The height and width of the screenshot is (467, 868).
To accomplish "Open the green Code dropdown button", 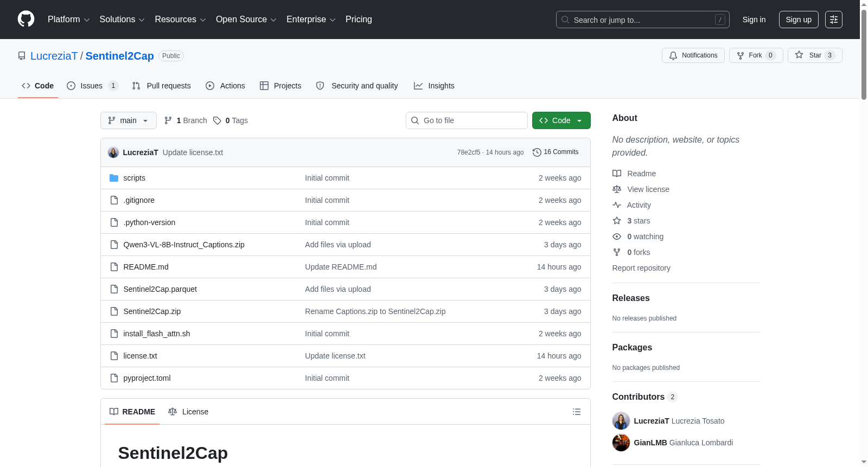I will pos(561,120).
